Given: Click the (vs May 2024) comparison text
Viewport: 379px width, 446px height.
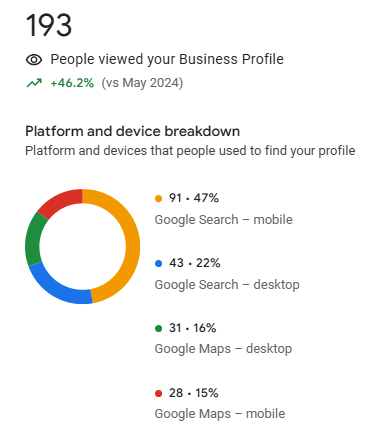Looking at the screenshot, I should pos(142,83).
